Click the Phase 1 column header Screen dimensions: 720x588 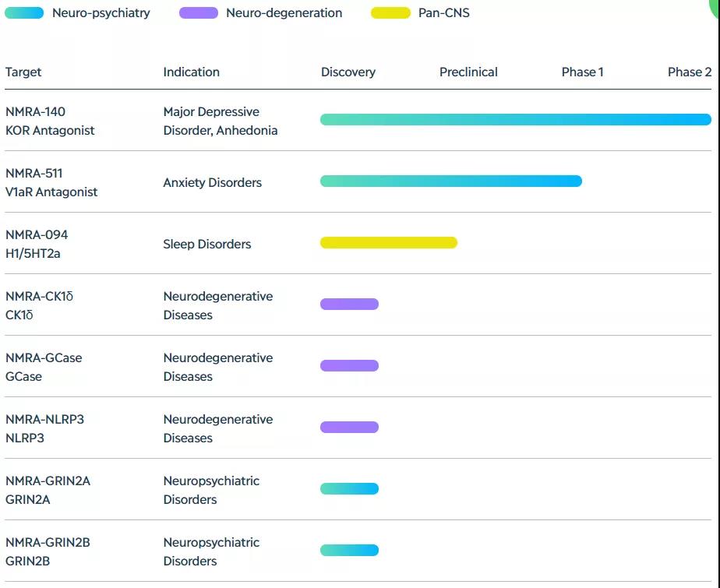582,72
